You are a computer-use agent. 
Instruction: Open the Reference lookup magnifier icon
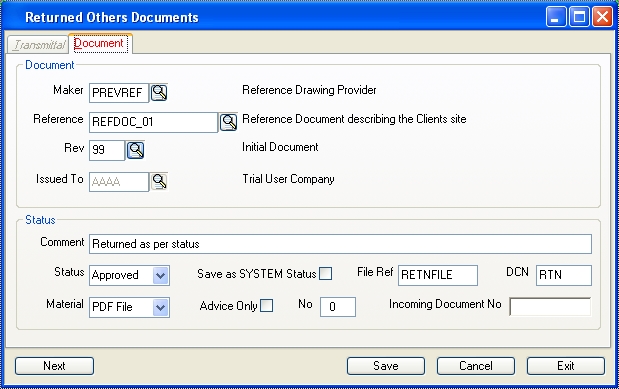pos(228,122)
